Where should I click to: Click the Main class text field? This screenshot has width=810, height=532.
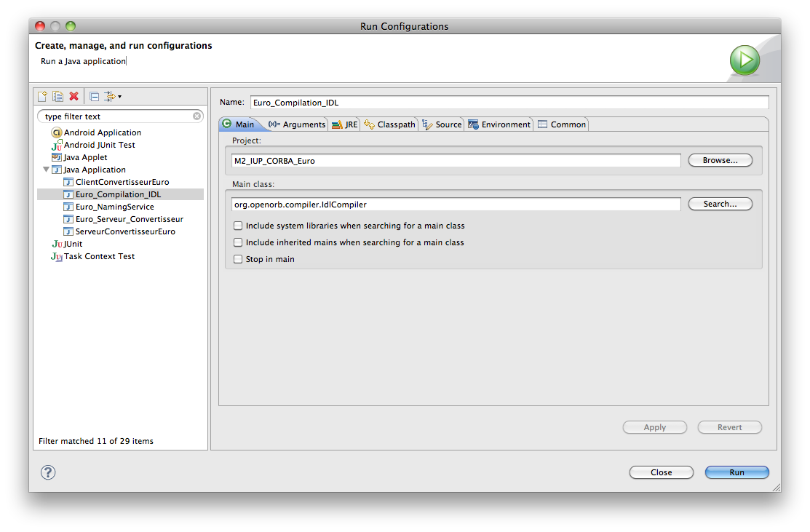tap(456, 205)
